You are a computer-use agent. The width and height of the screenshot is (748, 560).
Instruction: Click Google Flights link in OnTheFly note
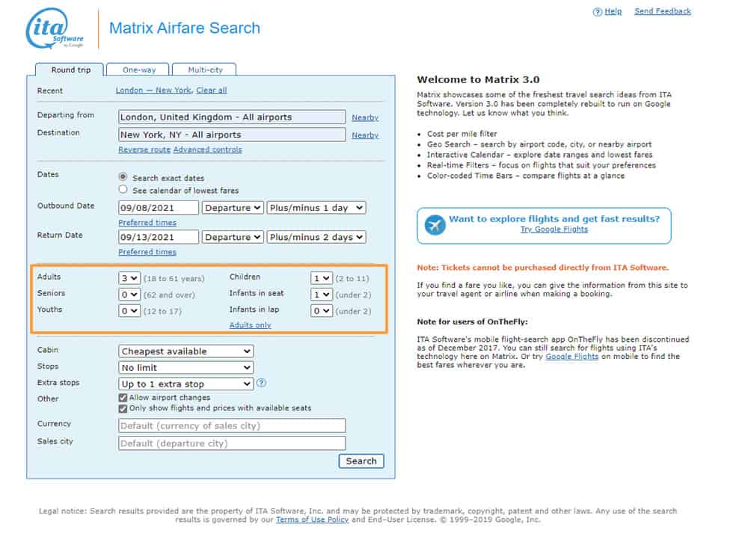[572, 357]
